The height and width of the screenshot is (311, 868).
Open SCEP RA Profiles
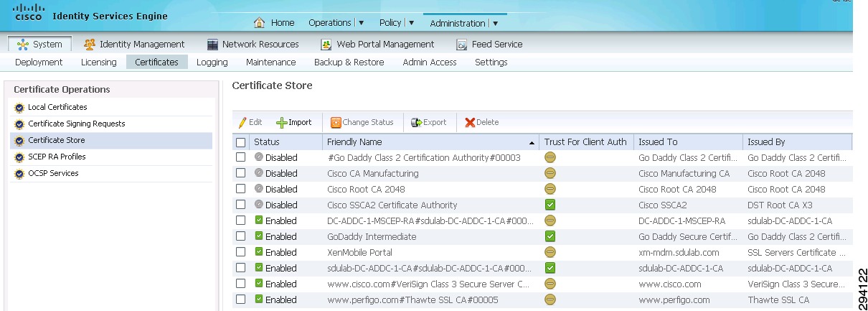[57, 157]
